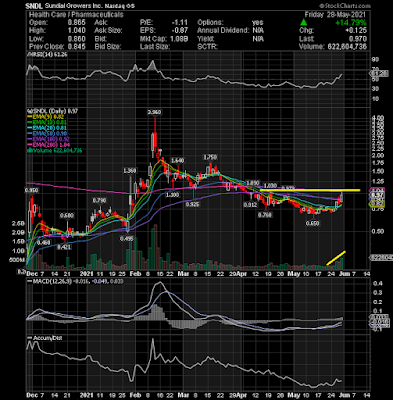The width and height of the screenshot is (393, 400).
Task: Click the High price 1.040
Action: click(x=76, y=31)
